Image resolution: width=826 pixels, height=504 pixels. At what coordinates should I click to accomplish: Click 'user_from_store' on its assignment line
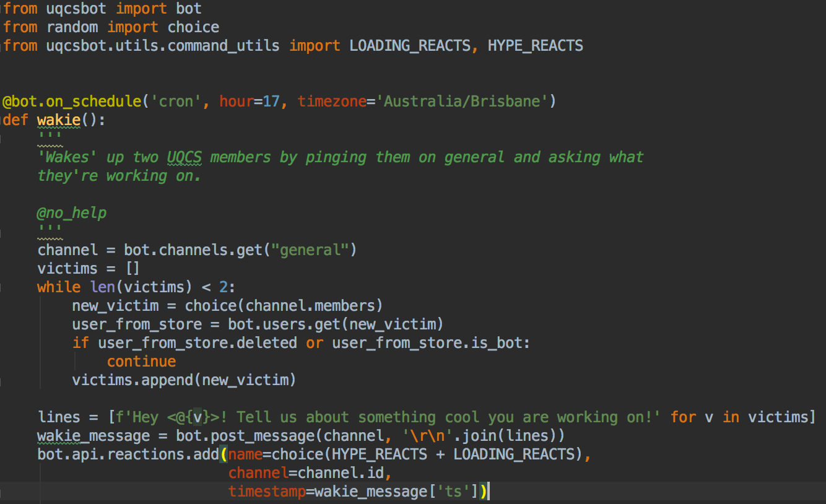[137, 324]
